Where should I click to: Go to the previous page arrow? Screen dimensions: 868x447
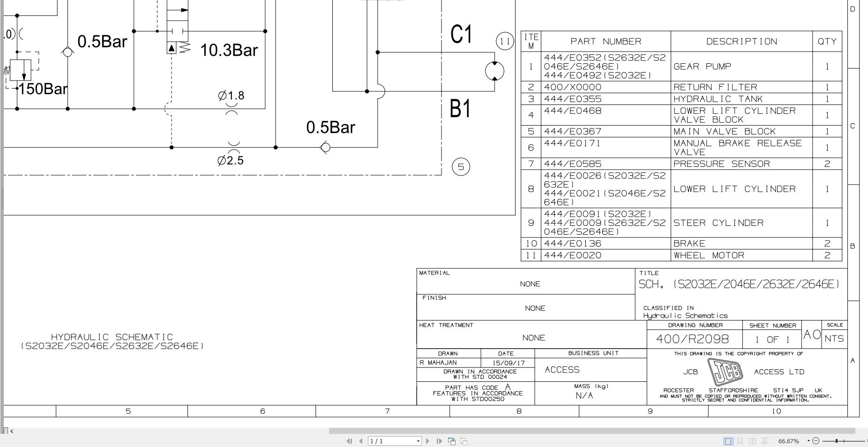coord(360,441)
